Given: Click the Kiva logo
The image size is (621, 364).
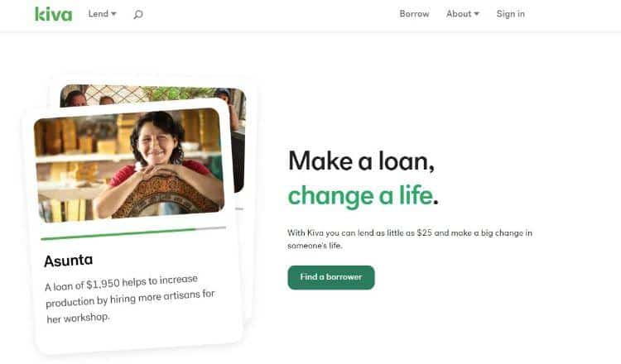Looking at the screenshot, I should (x=54, y=14).
